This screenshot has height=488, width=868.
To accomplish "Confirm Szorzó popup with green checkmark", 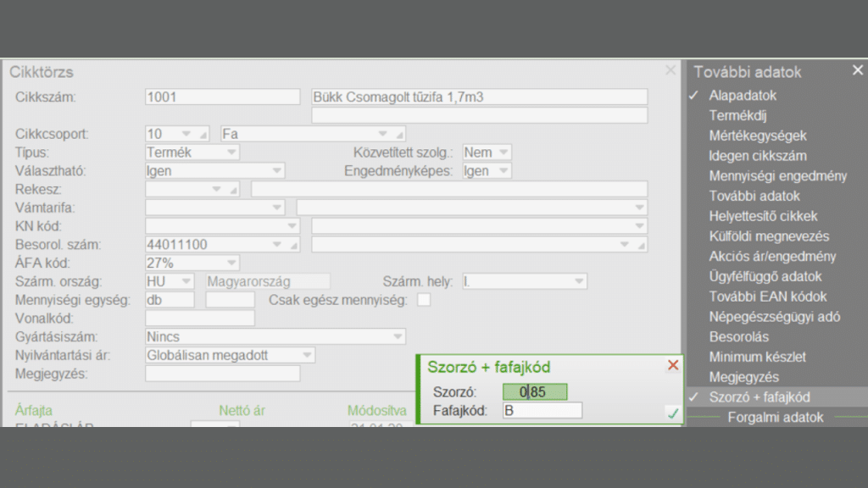I will click(x=672, y=413).
